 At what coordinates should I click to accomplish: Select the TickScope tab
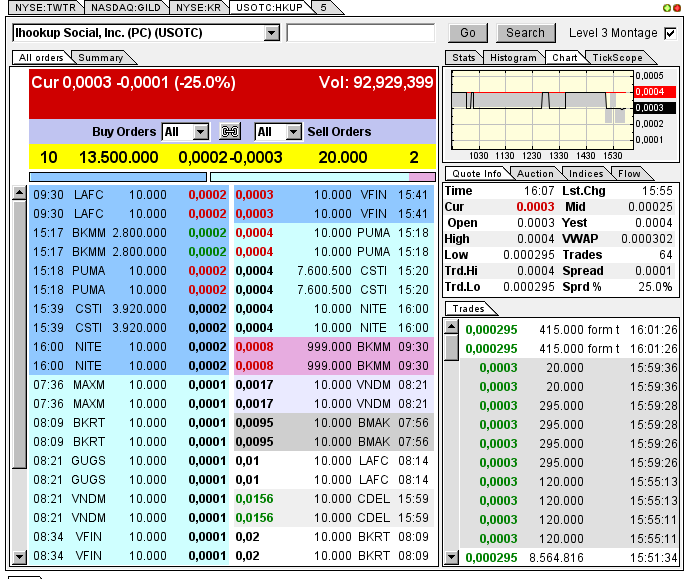click(x=617, y=58)
